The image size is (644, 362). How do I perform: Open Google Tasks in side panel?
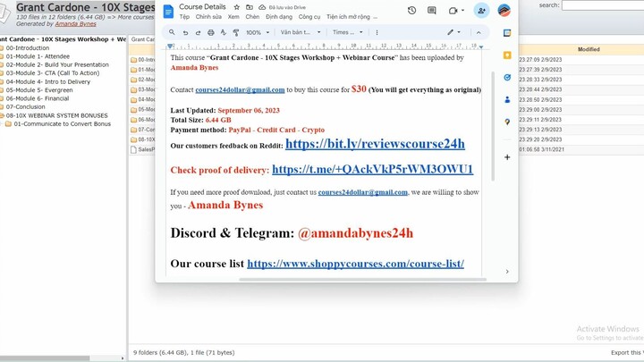click(x=507, y=78)
